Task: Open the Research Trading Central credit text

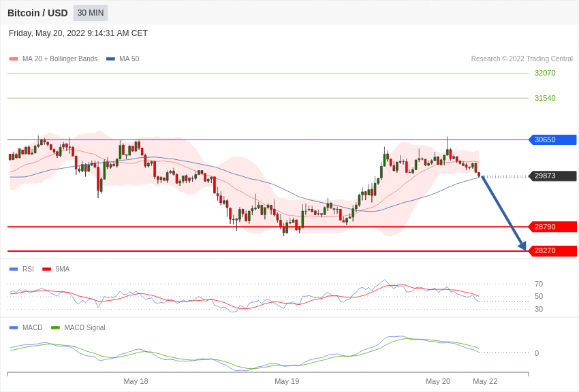Action: click(522, 59)
